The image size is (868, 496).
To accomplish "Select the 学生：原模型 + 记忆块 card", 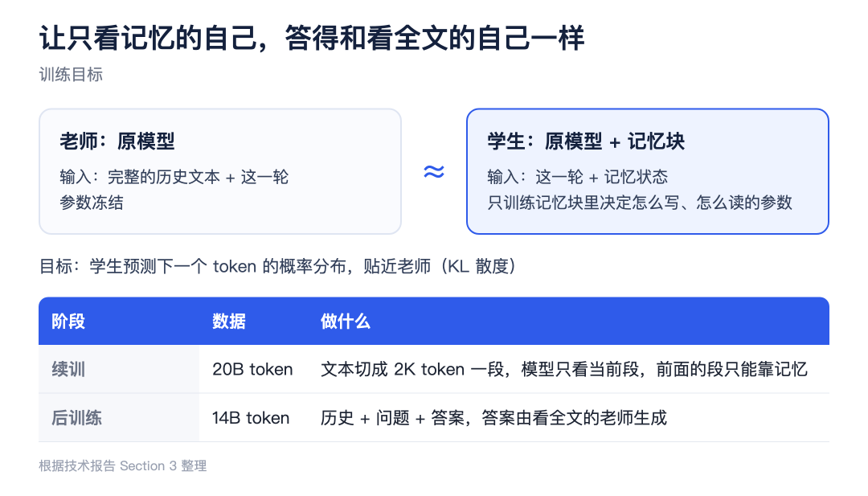I will click(647, 171).
